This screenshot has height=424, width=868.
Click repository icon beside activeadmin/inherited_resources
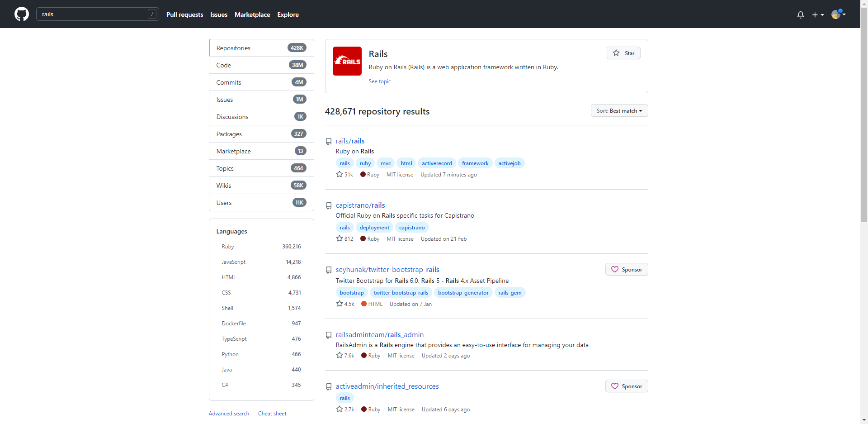pyautogui.click(x=329, y=387)
